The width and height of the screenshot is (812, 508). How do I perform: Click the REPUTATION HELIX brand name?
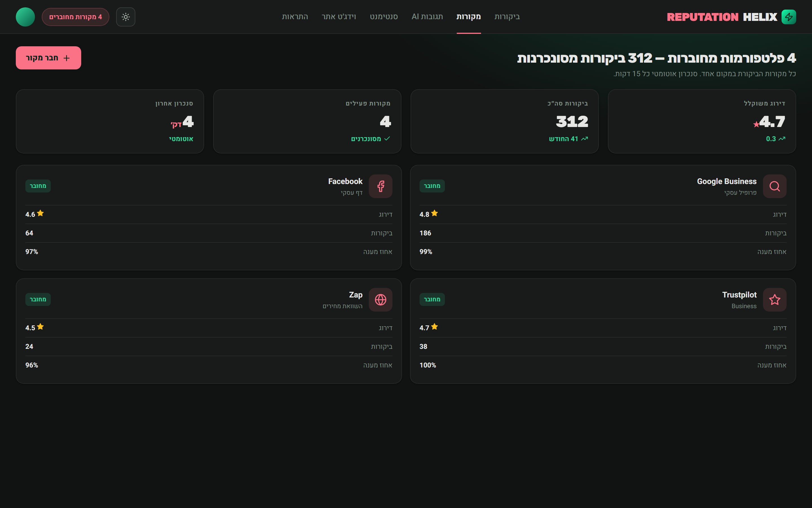(x=722, y=17)
